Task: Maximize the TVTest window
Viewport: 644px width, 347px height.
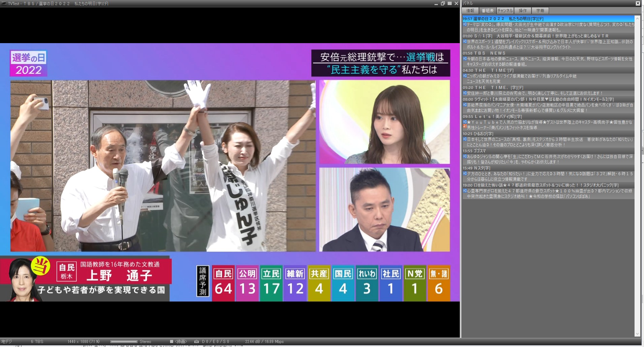Action: 450,4
